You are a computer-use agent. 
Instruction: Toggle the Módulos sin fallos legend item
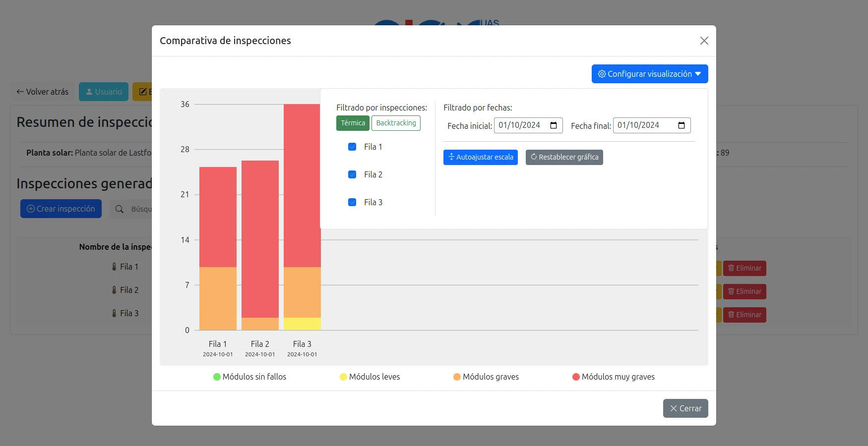pyautogui.click(x=249, y=377)
